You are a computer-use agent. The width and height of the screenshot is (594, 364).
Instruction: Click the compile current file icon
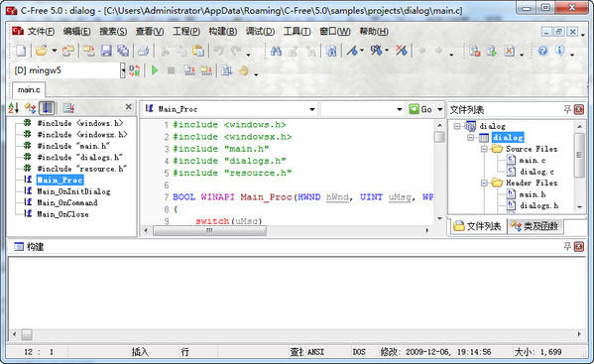coord(189,70)
